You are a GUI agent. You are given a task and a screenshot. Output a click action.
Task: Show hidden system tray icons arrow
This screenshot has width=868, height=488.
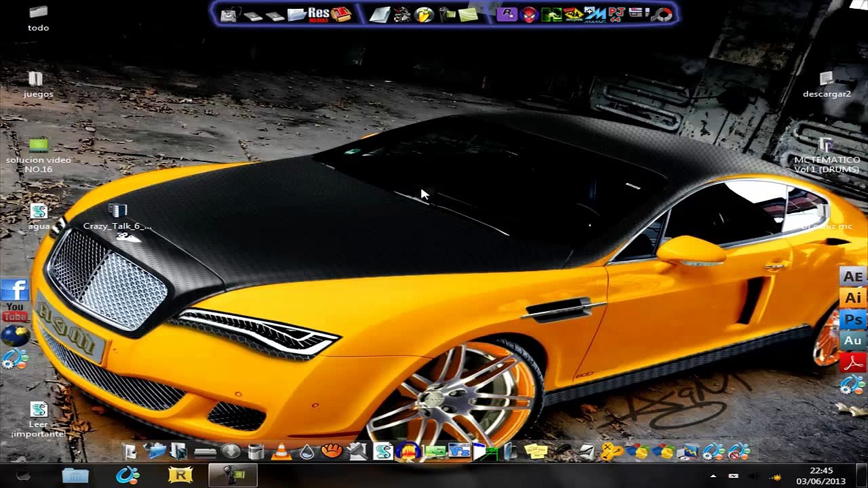click(x=713, y=476)
